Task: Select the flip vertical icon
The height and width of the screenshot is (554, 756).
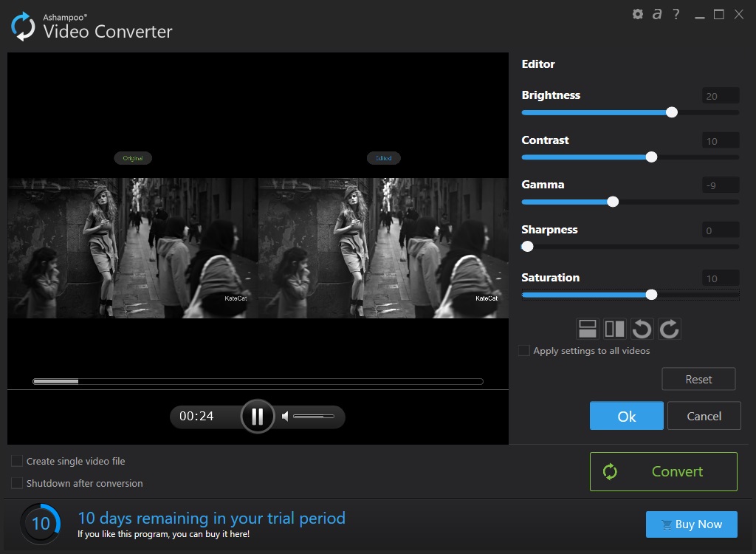Action: pos(588,328)
